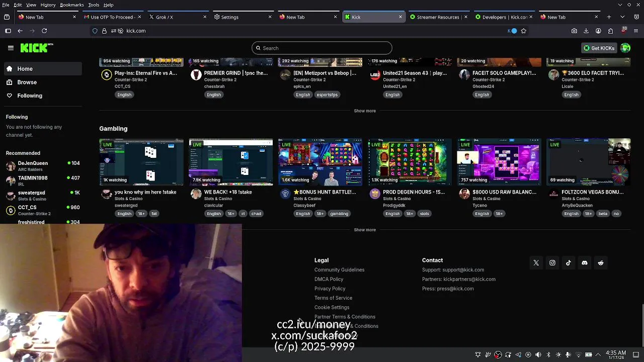Open the TikTok social link
The height and width of the screenshot is (362, 644).
568,263
